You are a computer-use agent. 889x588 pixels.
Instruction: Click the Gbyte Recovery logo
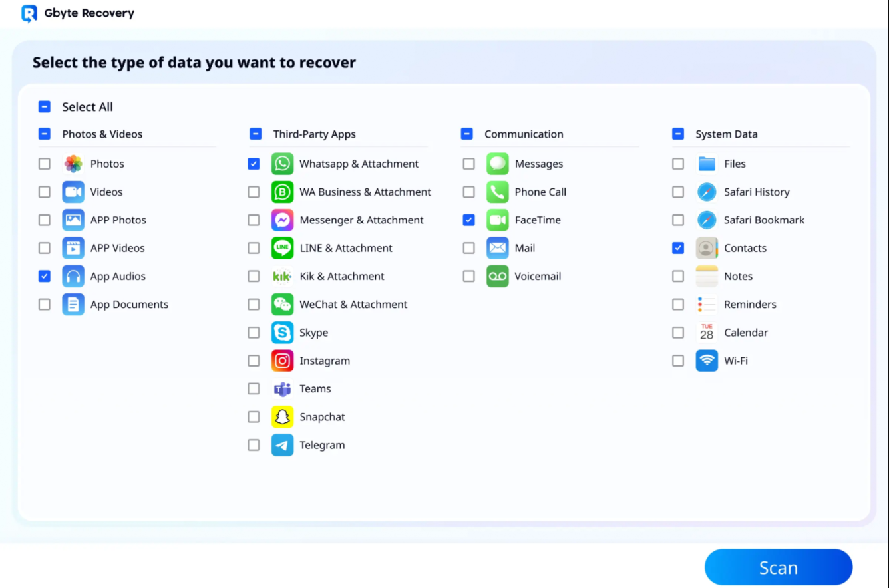tap(29, 13)
